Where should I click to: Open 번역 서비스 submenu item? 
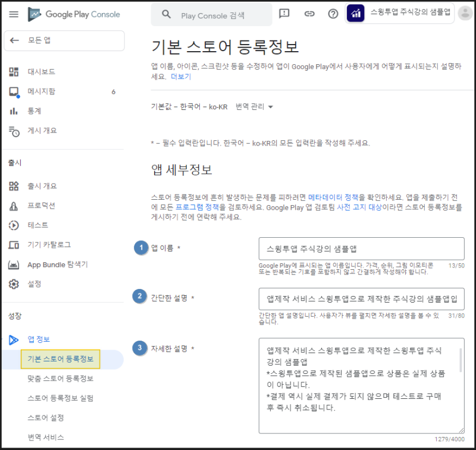pos(46,438)
